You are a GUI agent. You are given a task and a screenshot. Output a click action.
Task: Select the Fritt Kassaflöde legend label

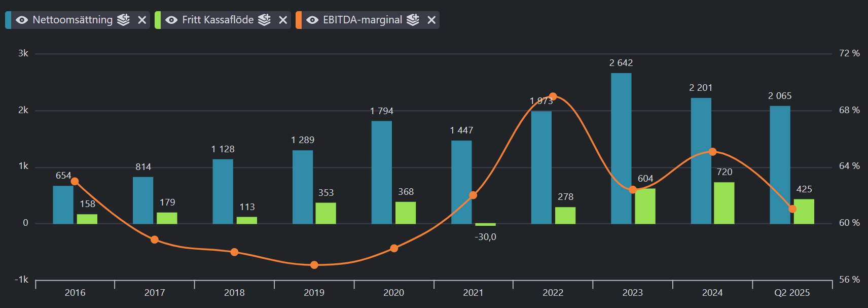point(218,20)
